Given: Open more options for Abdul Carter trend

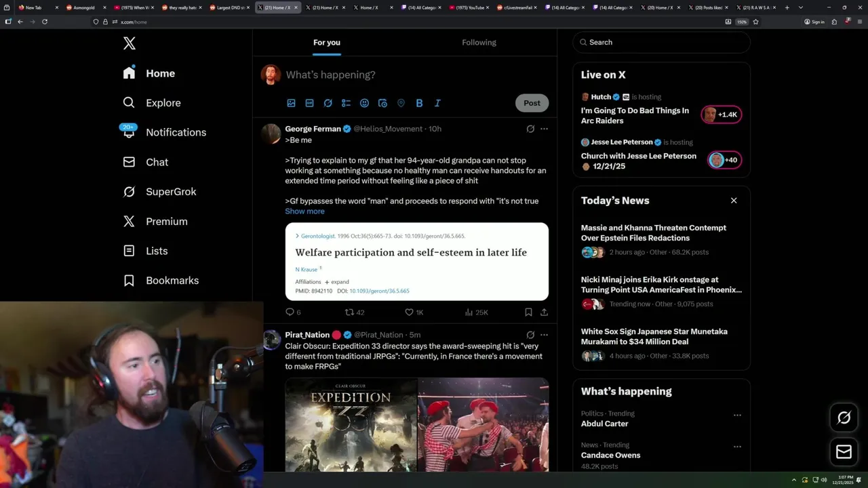Looking at the screenshot, I should tap(737, 415).
